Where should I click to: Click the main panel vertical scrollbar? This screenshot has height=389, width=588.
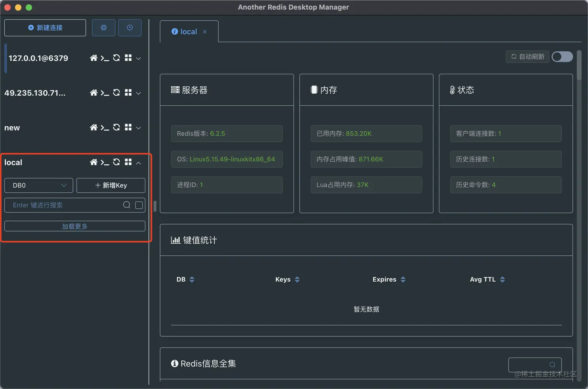(x=579, y=65)
